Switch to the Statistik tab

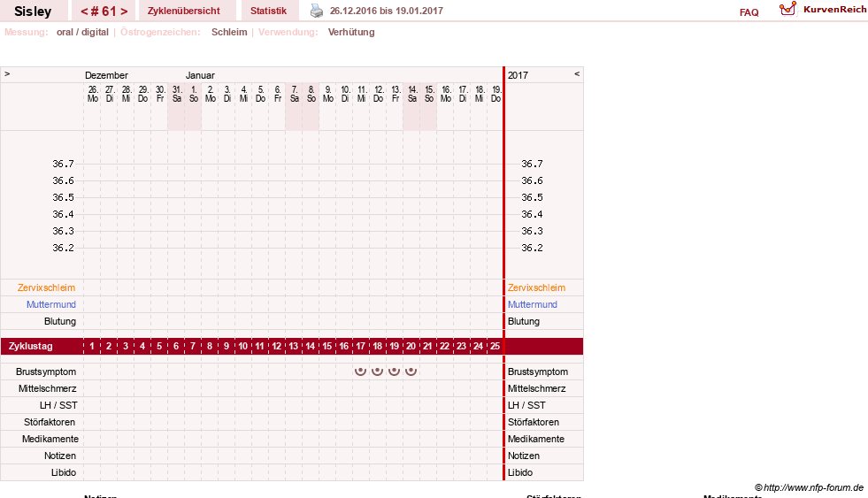(x=268, y=11)
